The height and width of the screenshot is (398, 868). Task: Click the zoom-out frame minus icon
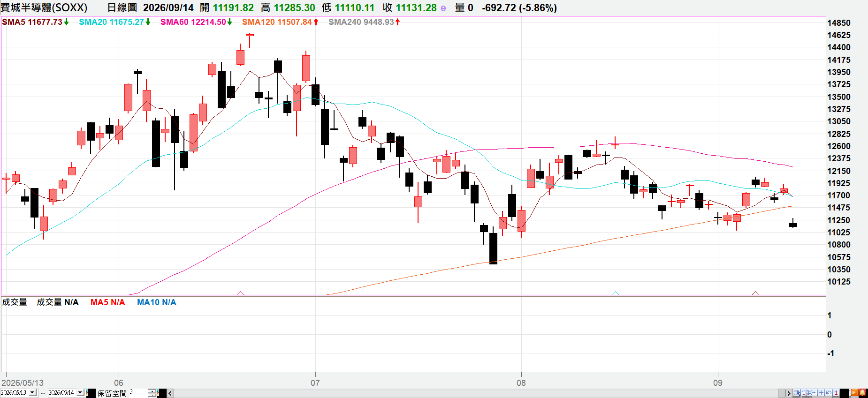click(x=812, y=392)
